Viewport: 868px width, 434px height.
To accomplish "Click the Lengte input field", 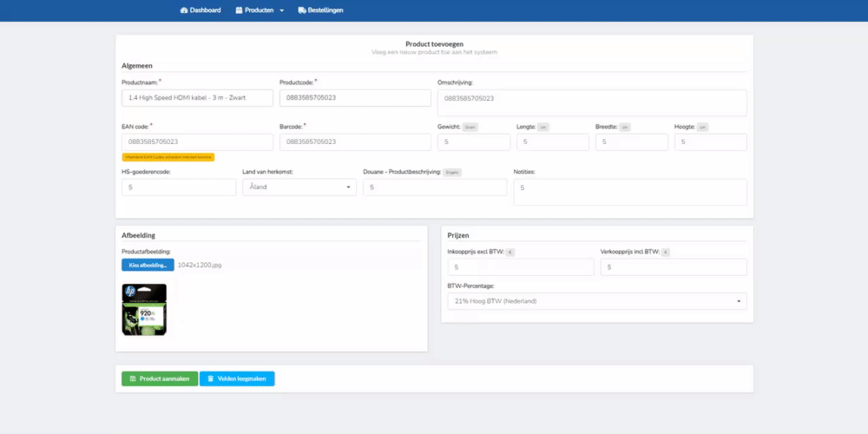I will coord(553,141).
